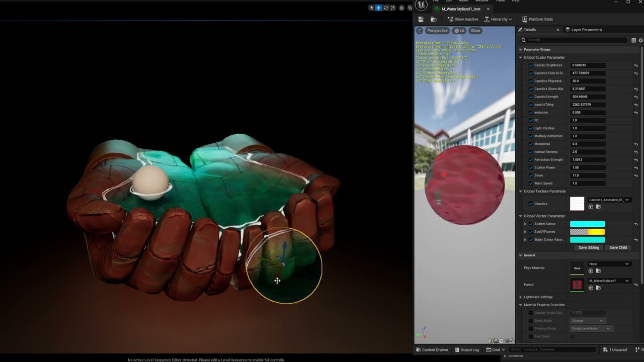This screenshot has height=362, width=644.
Task: Collapse the Global Scalar Parameter group
Action: pos(521,57)
